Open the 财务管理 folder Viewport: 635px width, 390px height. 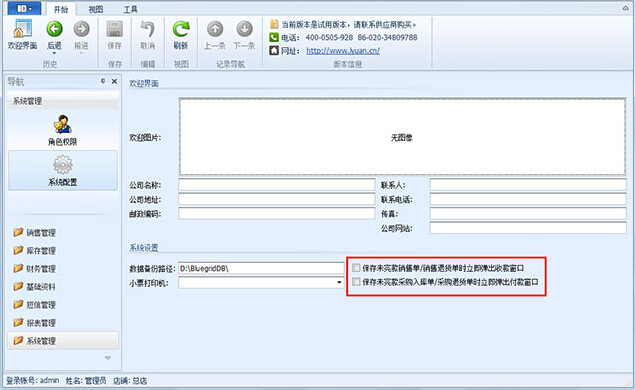pos(34,269)
